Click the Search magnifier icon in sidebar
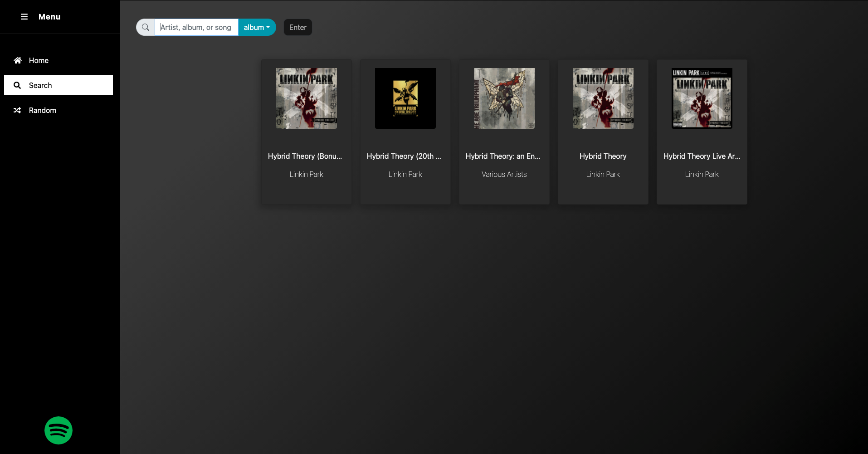868x454 pixels. pos(17,85)
